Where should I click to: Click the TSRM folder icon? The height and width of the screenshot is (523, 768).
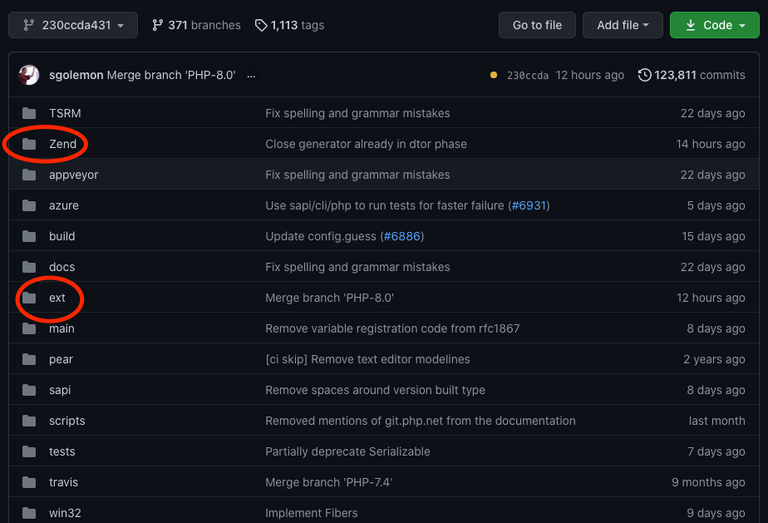coord(29,113)
